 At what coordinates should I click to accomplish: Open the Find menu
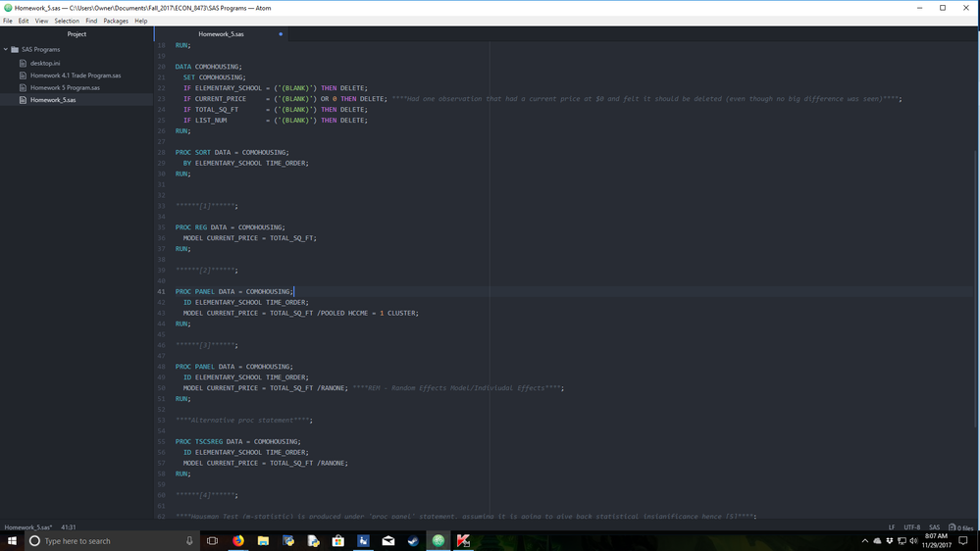pyautogui.click(x=91, y=21)
